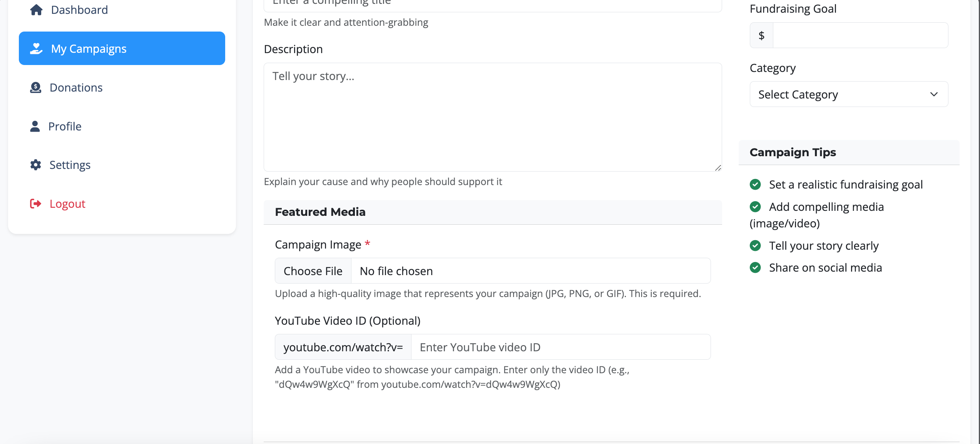Viewport: 980px width, 444px height.
Task: Click green checkmark beside realistic fundraising goal
Action: tap(755, 184)
